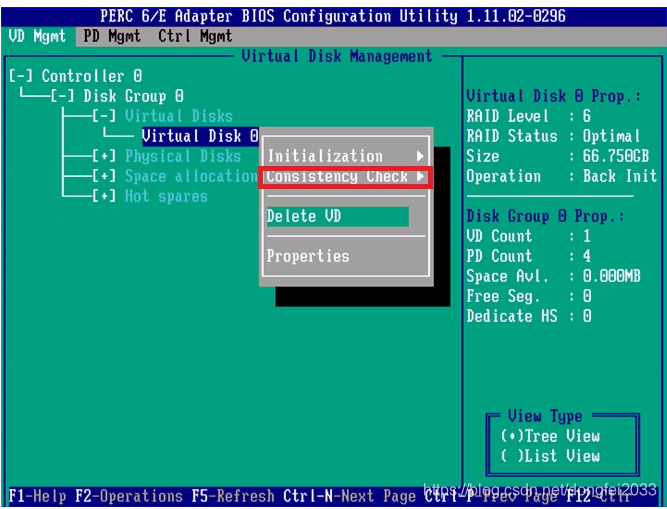Click the Virtual Disks tree label
Viewport: 667px width, 509px height.
[x=179, y=116]
